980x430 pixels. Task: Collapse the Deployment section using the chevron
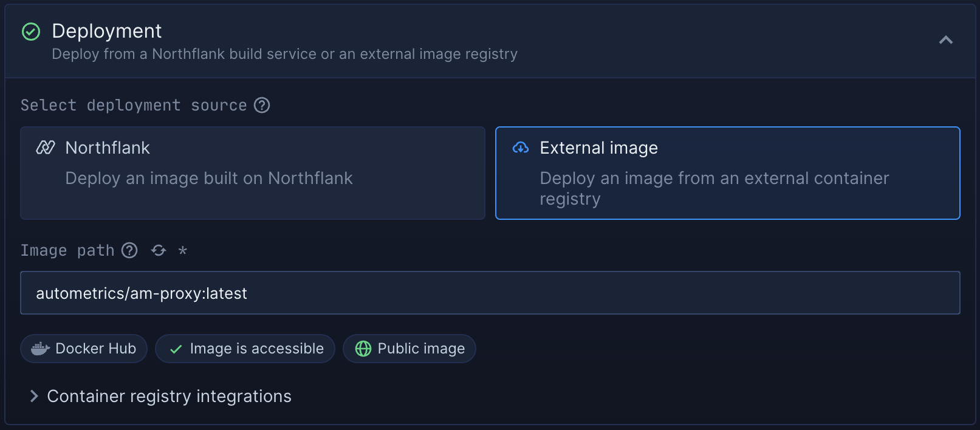pos(945,39)
